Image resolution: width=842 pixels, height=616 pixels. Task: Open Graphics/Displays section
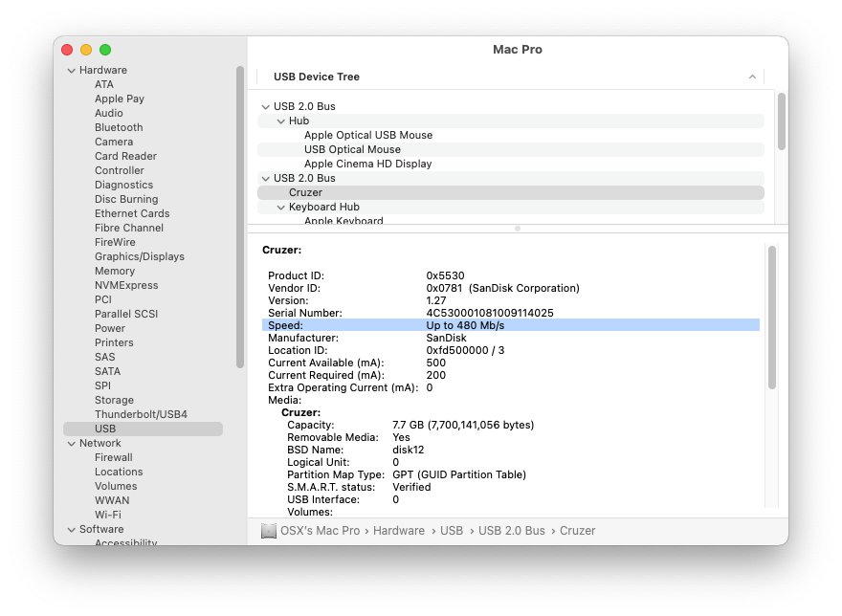point(140,256)
